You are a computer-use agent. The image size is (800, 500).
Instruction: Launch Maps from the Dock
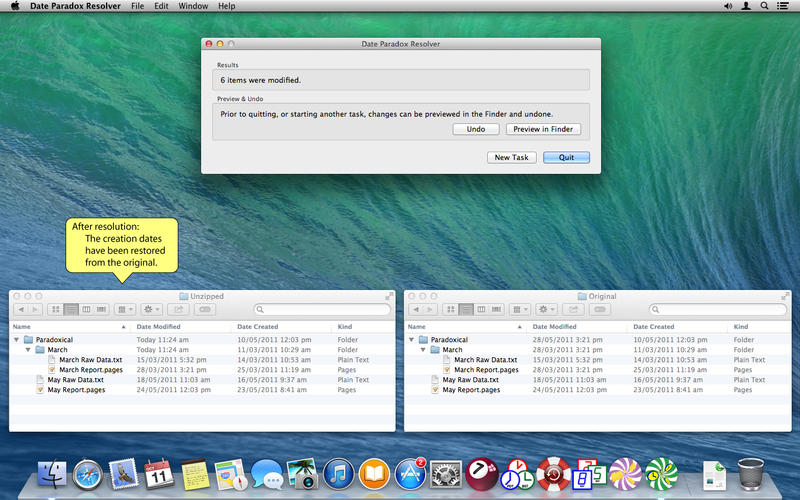click(231, 474)
